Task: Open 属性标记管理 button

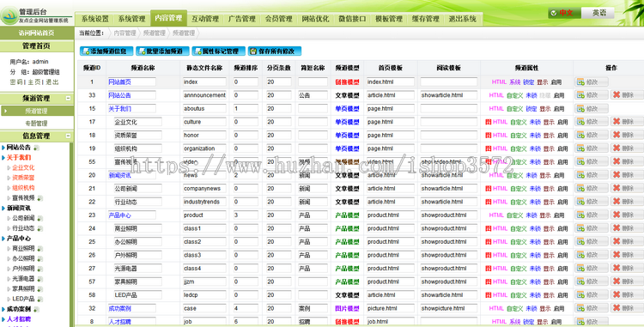Action: click(x=218, y=51)
